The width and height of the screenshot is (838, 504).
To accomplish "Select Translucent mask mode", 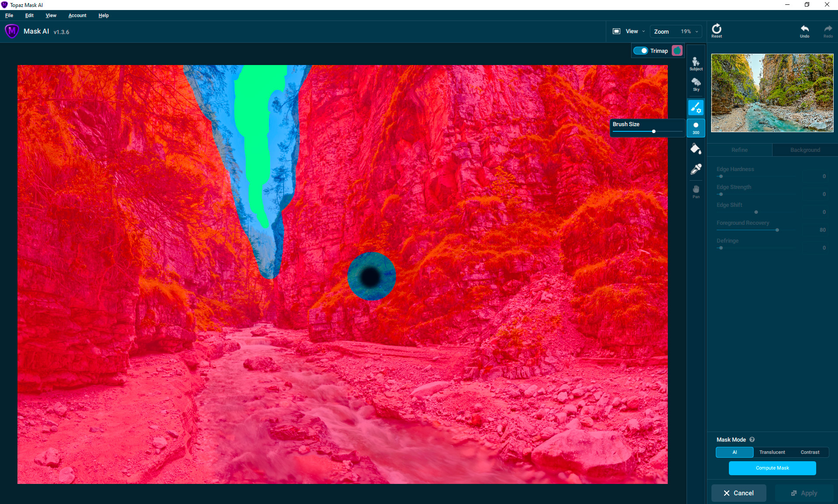I will point(772,452).
